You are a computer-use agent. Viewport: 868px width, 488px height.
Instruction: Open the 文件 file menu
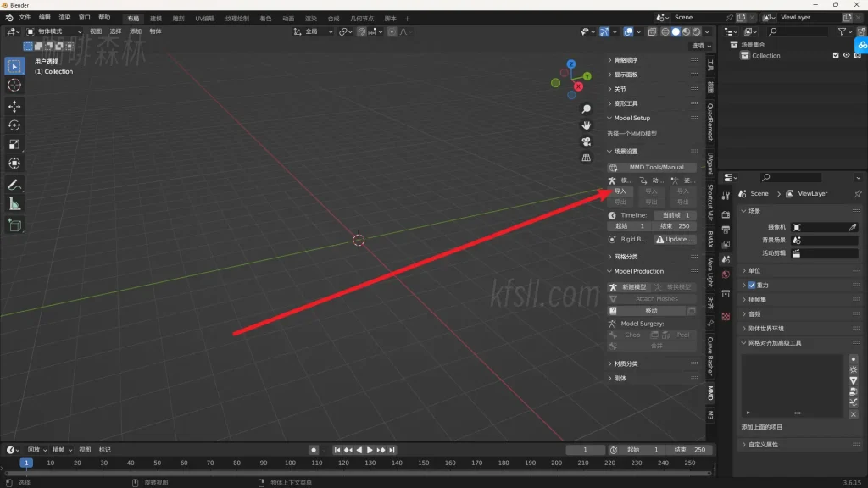[24, 17]
